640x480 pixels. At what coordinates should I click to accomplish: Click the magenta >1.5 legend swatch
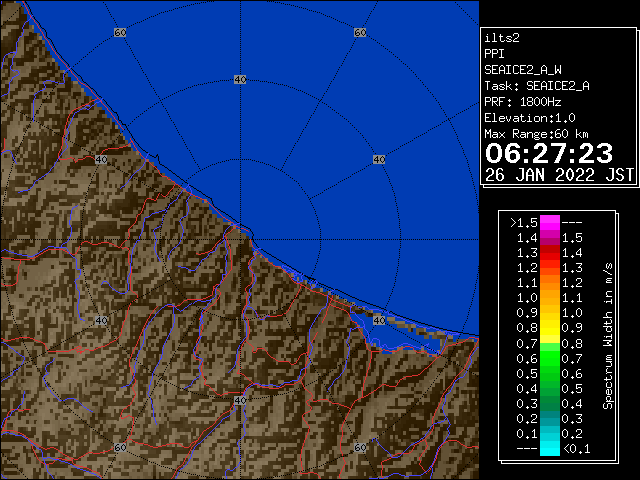click(x=549, y=223)
